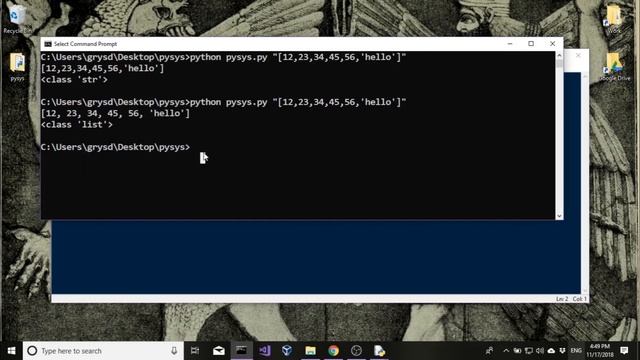640x360 pixels.
Task: Click the battery icon in system tray
Action: pos(517,351)
